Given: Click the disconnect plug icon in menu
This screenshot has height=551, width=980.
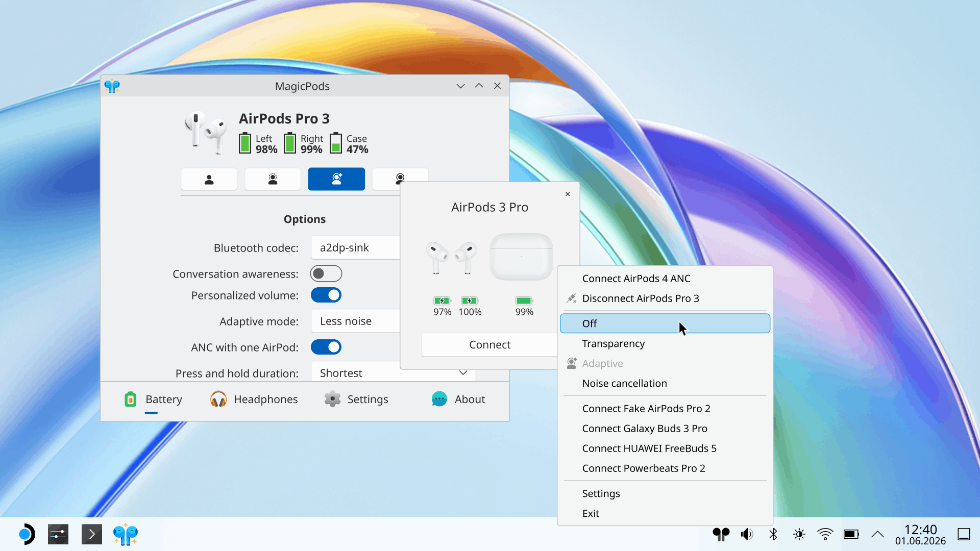Looking at the screenshot, I should [x=572, y=298].
